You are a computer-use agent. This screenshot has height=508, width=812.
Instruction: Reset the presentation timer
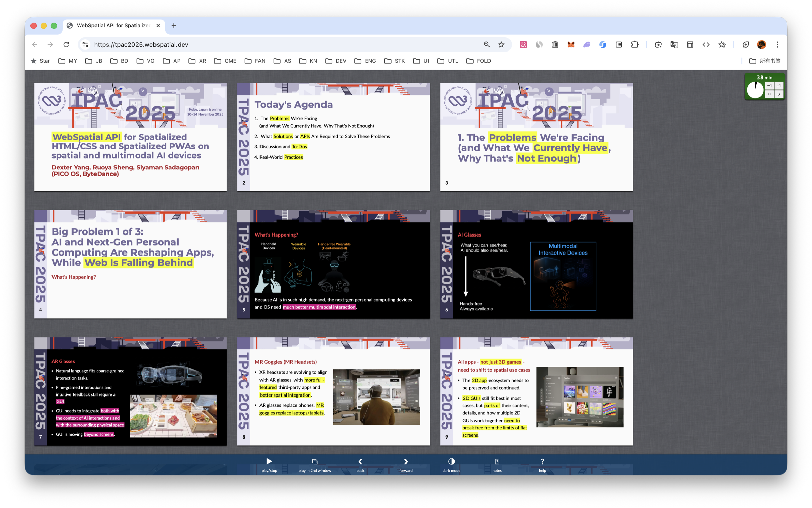(779, 94)
